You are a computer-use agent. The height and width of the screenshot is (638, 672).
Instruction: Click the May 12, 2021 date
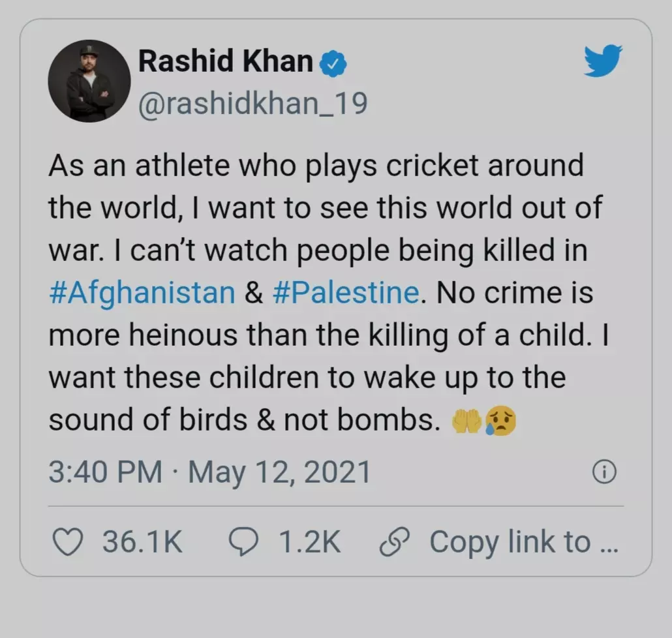(x=279, y=472)
